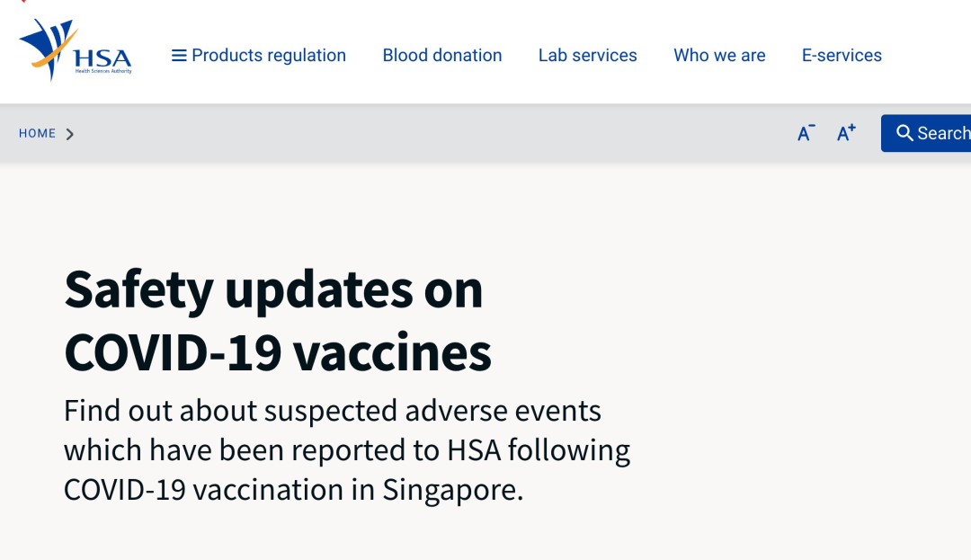Click the large HSA letters in the logo
The height and width of the screenshot is (560, 971).
pos(102,58)
